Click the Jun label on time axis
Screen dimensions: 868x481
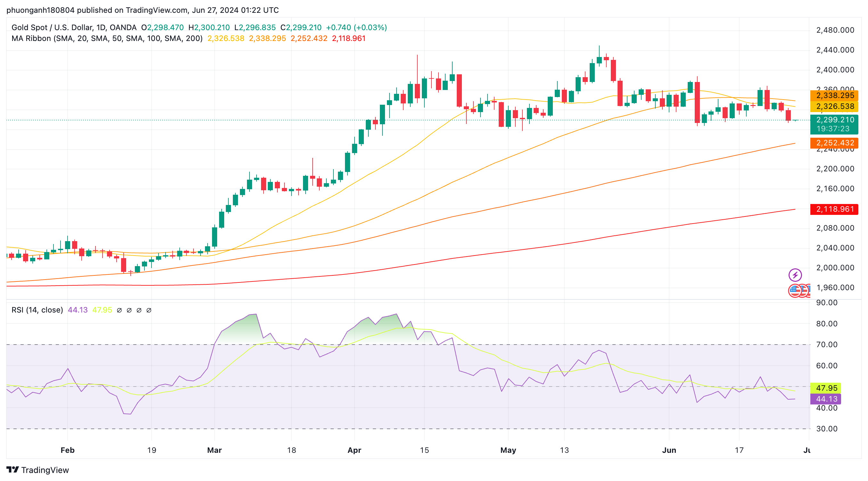point(669,450)
